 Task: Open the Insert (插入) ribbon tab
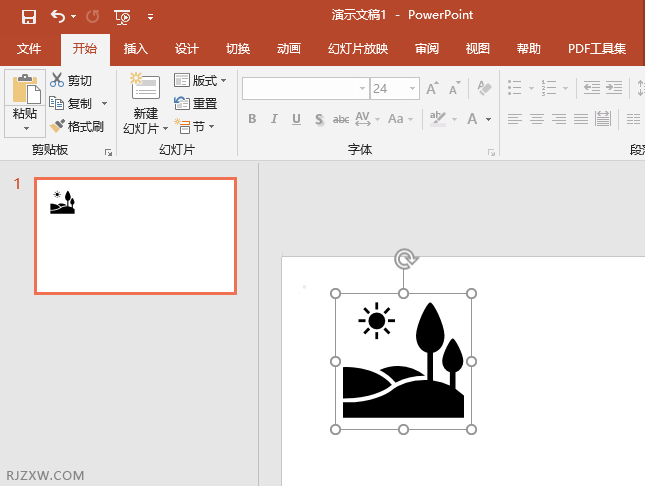click(135, 49)
